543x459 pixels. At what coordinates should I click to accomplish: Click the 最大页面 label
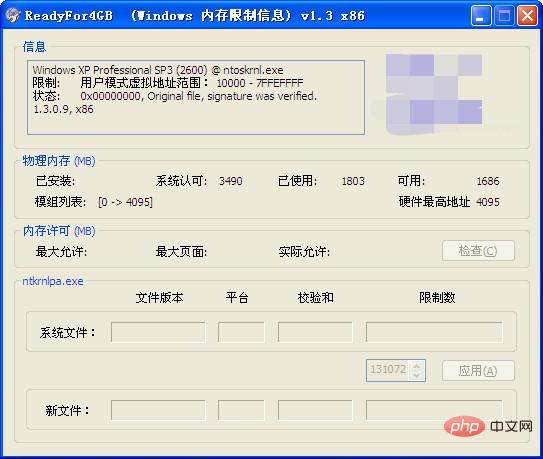click(x=181, y=252)
